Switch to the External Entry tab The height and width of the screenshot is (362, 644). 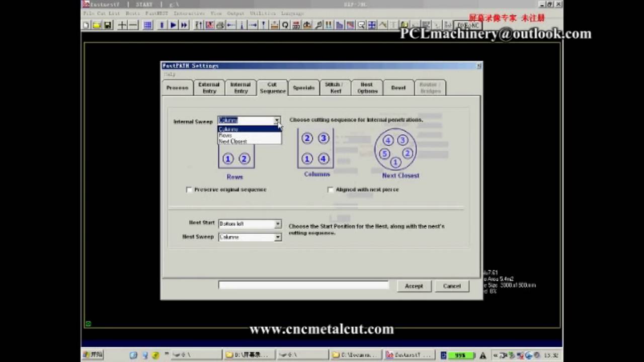pyautogui.click(x=209, y=87)
